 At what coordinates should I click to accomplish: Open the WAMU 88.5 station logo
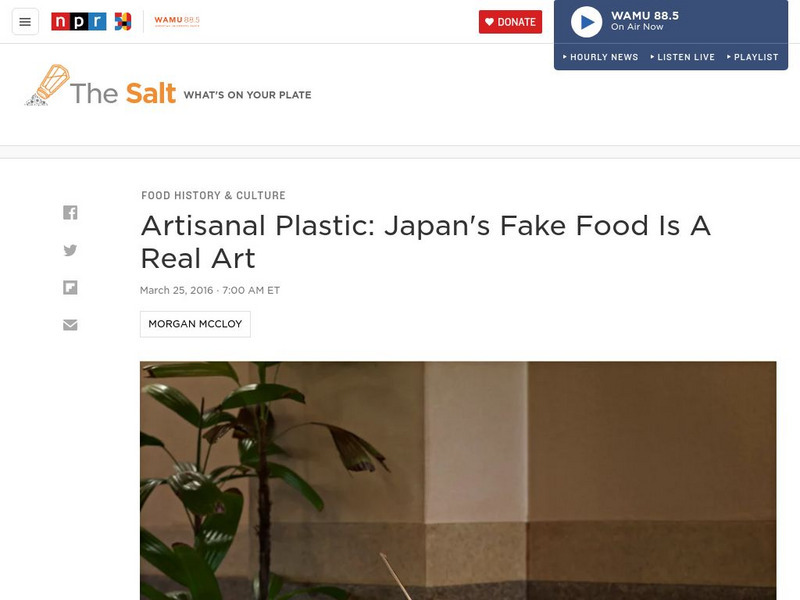[177, 21]
